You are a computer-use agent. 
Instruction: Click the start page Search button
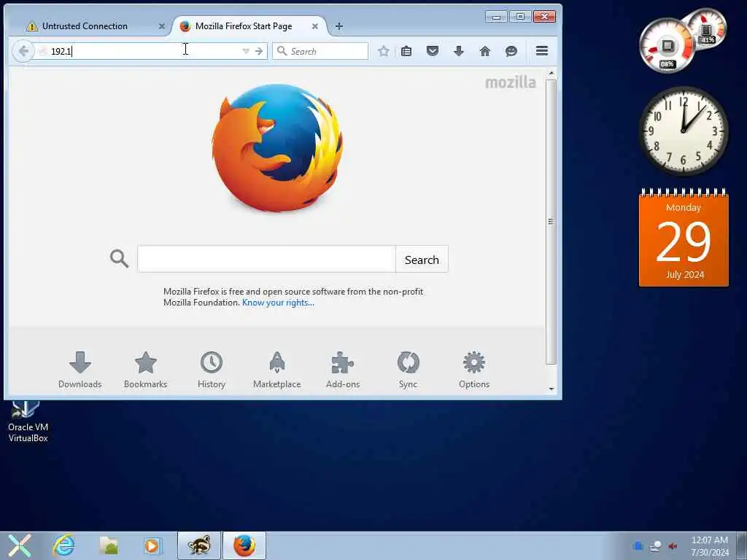422,259
